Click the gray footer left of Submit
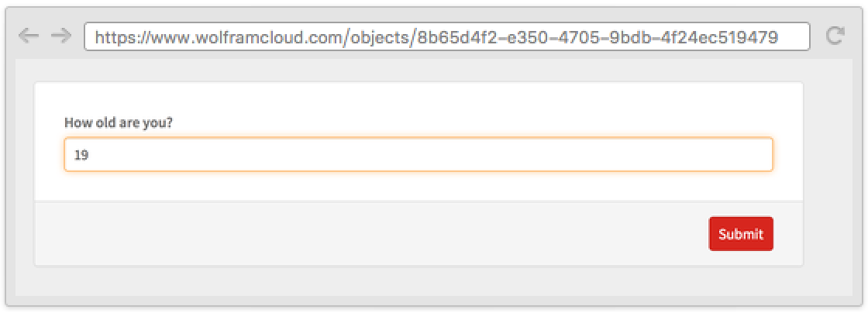868x313 pixels. point(372,234)
